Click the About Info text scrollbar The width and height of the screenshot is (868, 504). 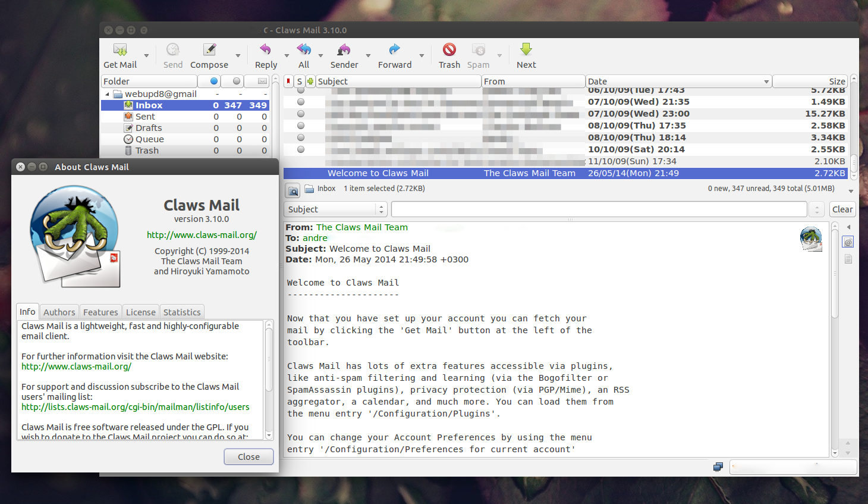(269, 380)
